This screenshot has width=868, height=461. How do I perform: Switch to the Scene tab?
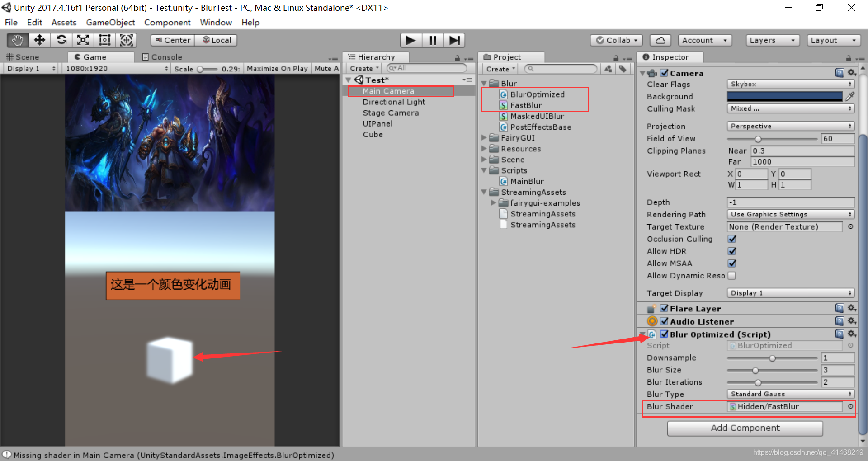tap(23, 57)
